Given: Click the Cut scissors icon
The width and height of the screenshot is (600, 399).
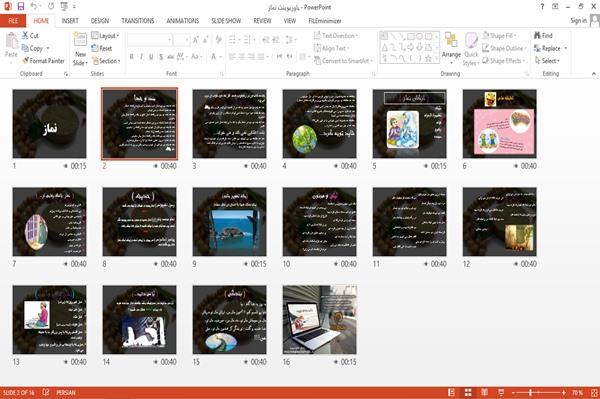Looking at the screenshot, I should pyautogui.click(x=25, y=35).
